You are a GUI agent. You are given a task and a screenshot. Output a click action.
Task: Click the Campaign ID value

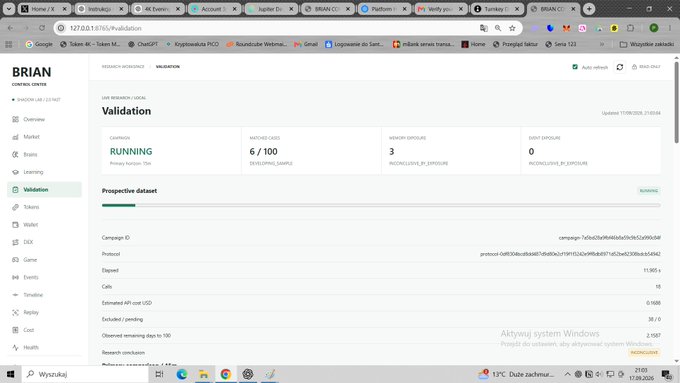tap(609, 238)
